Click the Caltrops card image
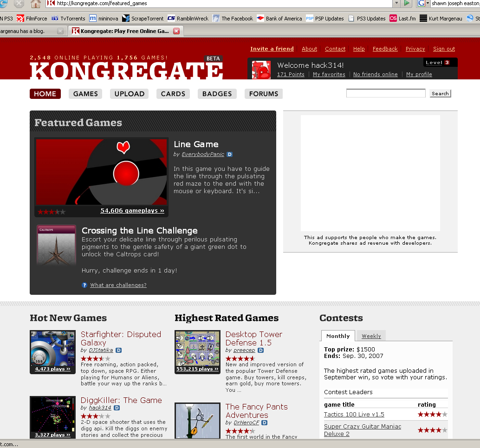The image size is (480, 448). point(56,245)
